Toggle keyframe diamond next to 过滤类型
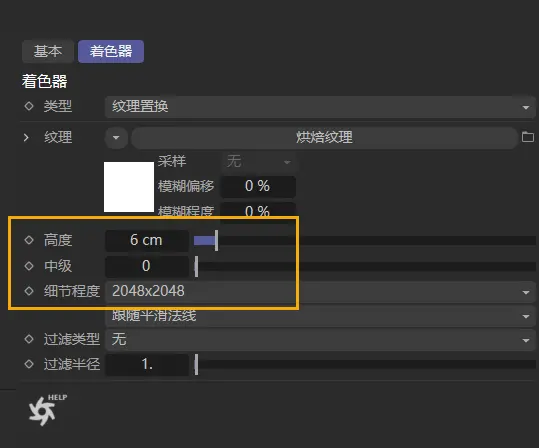The height and width of the screenshot is (448, 539). (29, 339)
